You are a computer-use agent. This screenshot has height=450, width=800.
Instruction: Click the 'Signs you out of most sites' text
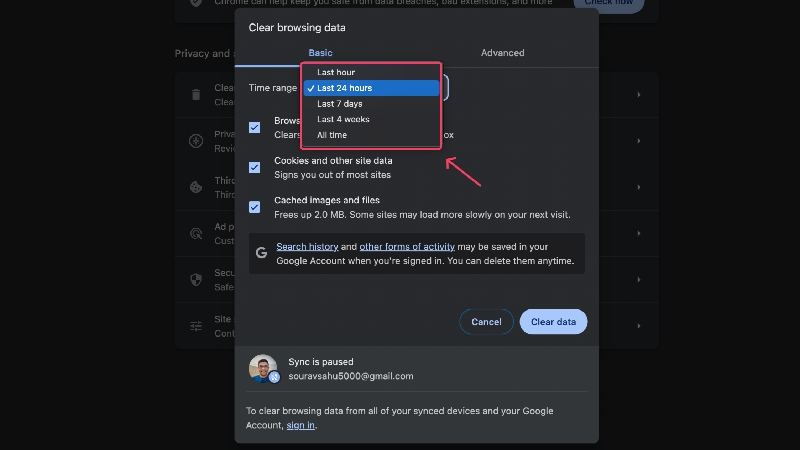click(332, 174)
